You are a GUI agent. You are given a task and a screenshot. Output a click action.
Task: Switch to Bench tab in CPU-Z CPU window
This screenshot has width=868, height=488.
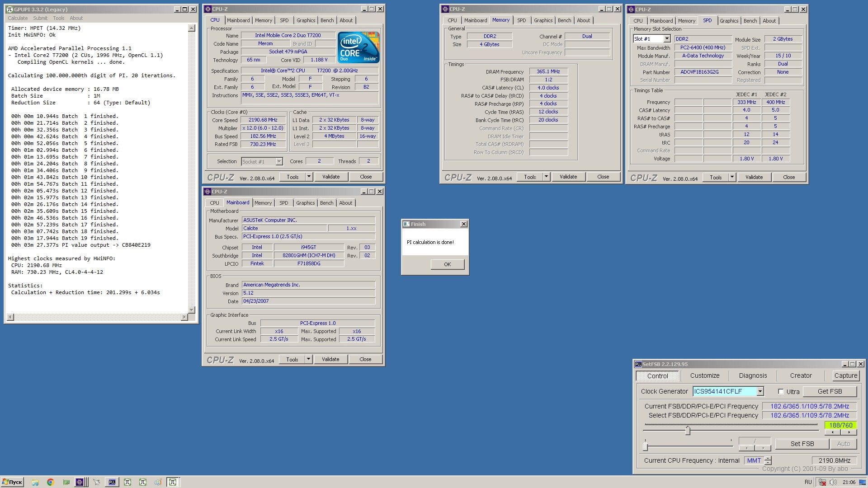coord(327,20)
